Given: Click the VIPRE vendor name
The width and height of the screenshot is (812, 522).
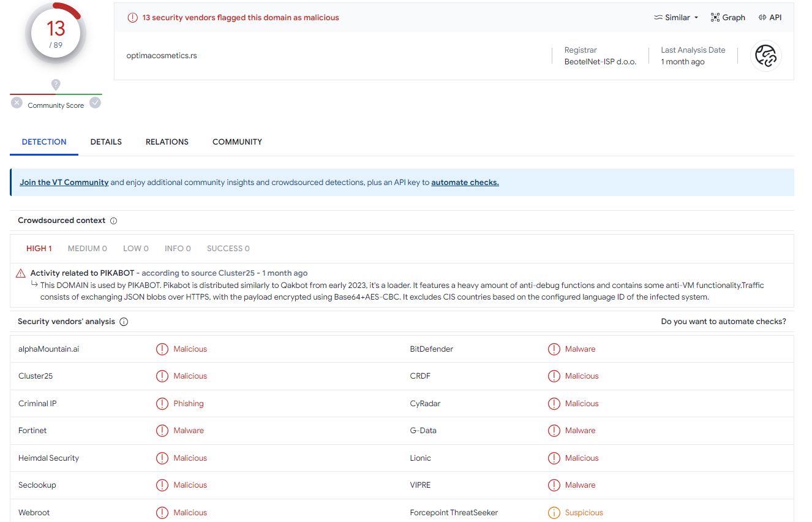Looking at the screenshot, I should [x=420, y=485].
